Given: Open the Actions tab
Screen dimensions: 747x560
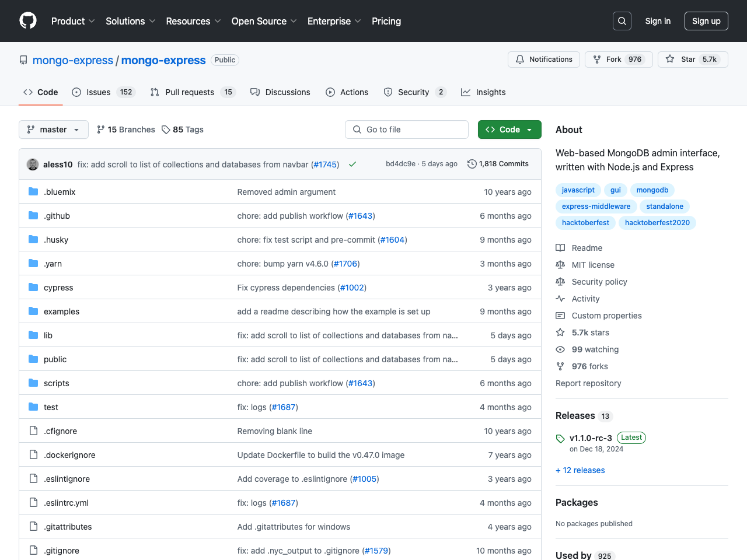Looking at the screenshot, I should pos(347,92).
